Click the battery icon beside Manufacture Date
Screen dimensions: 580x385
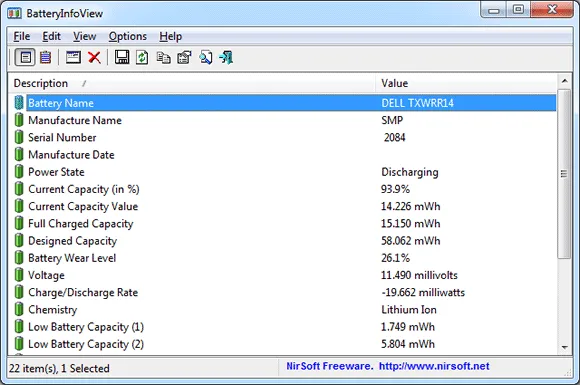coord(19,154)
